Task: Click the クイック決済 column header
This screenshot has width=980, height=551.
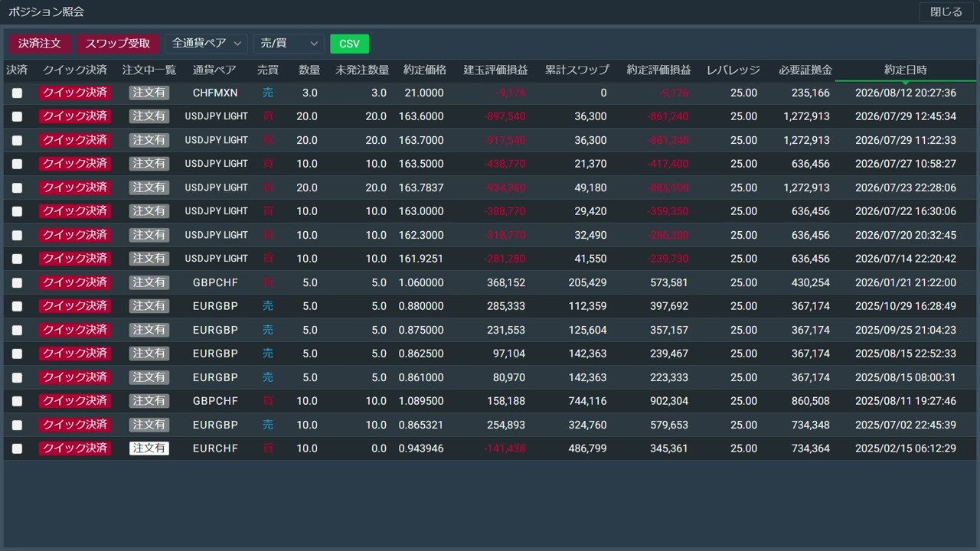Action: [x=75, y=70]
